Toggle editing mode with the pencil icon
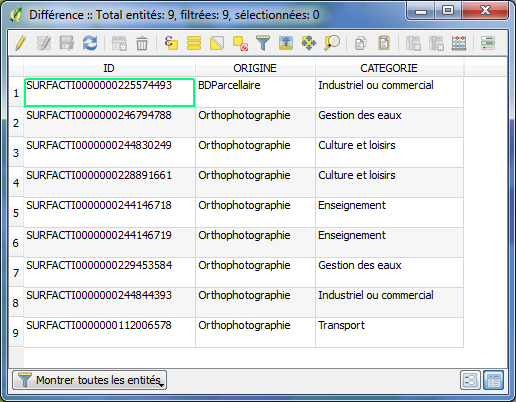 coord(21,43)
